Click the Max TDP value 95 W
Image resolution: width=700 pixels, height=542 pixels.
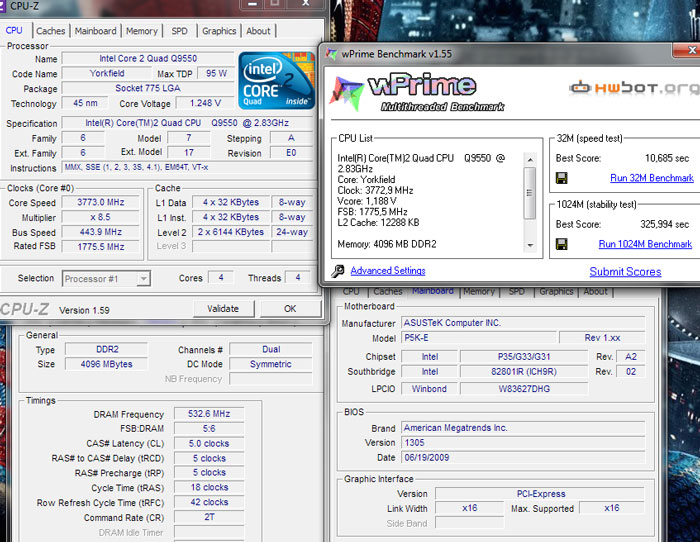coord(216,73)
